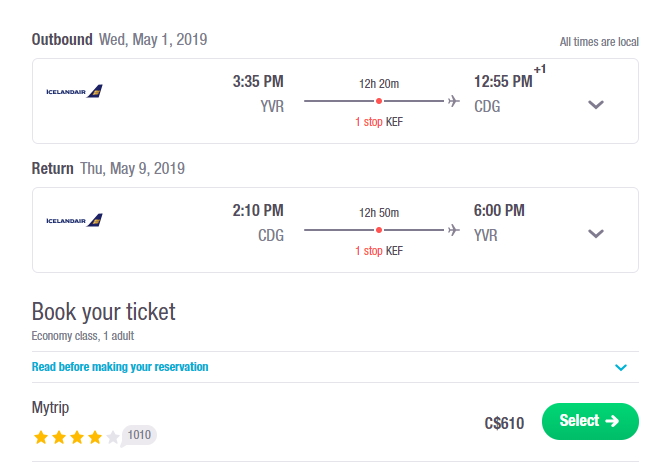
Task: Click the outbound red stop dot
Action: pyautogui.click(x=379, y=101)
